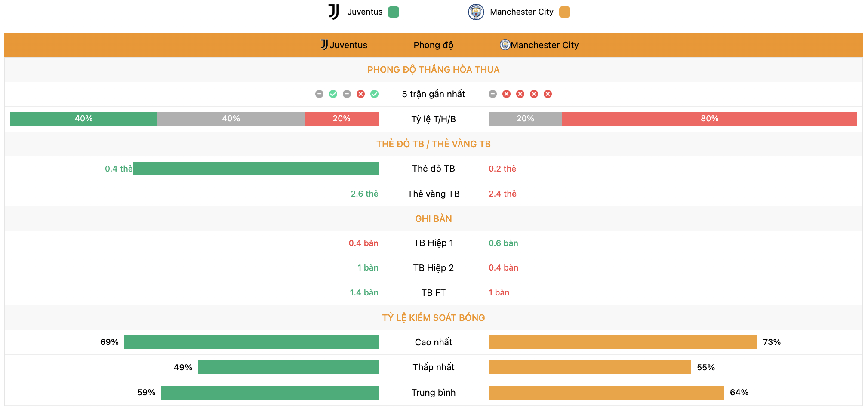The width and height of the screenshot is (868, 412).
Task: Select the Juventus name in the orange header
Action: [348, 45]
